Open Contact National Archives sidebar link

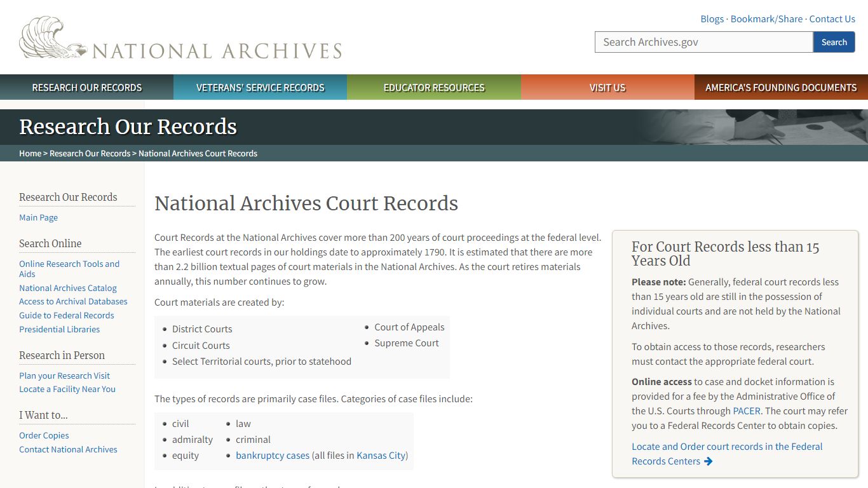tap(68, 449)
